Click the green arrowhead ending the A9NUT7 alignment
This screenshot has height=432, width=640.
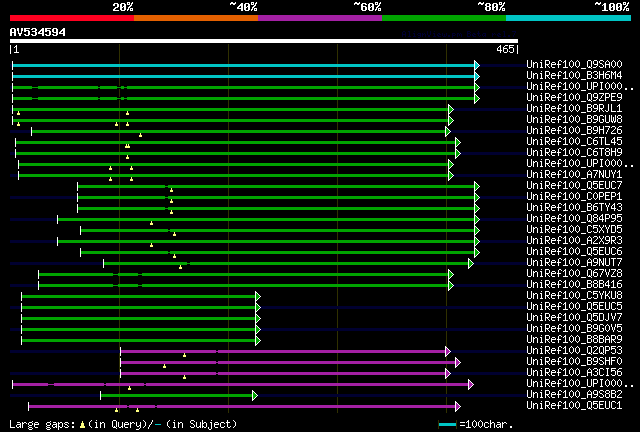tap(471, 264)
